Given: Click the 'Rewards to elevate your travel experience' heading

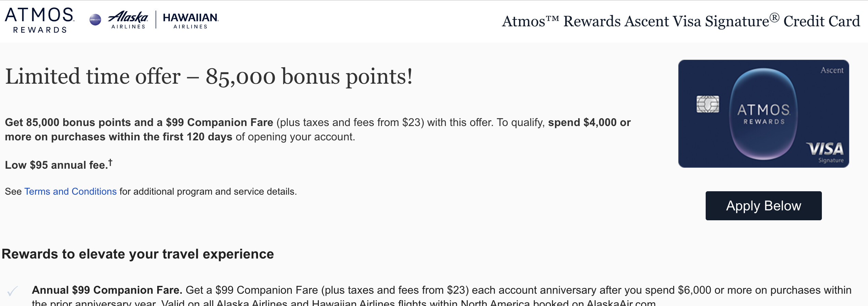Looking at the screenshot, I should [x=138, y=254].
